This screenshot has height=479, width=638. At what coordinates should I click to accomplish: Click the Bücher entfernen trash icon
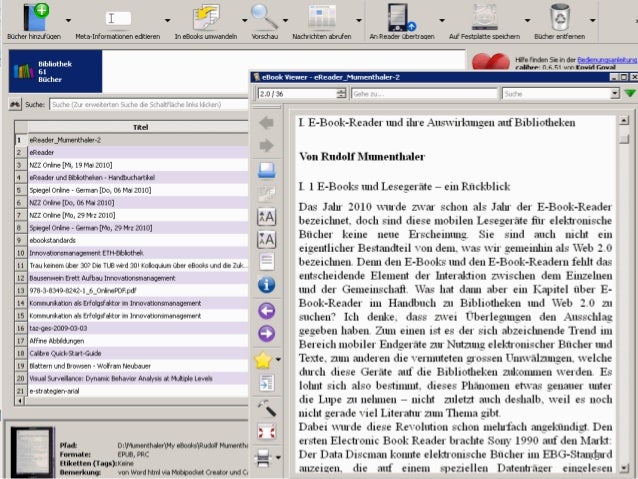[x=560, y=17]
